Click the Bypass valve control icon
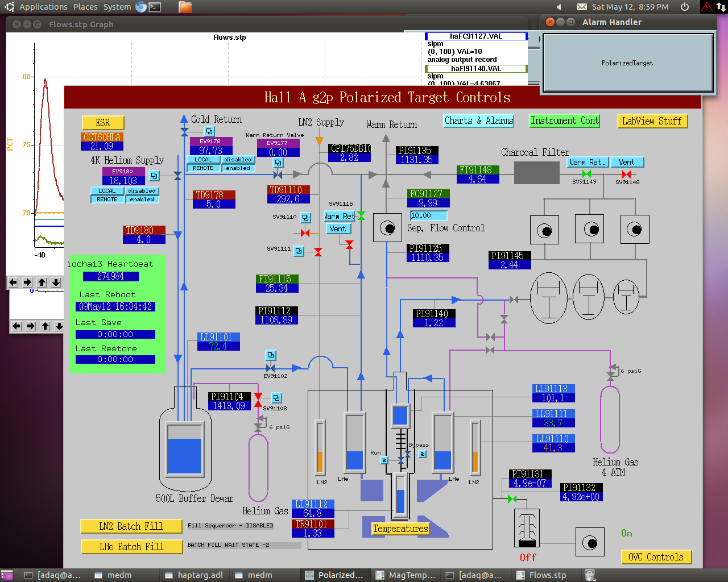The width and height of the screenshot is (728, 582). pos(423,454)
